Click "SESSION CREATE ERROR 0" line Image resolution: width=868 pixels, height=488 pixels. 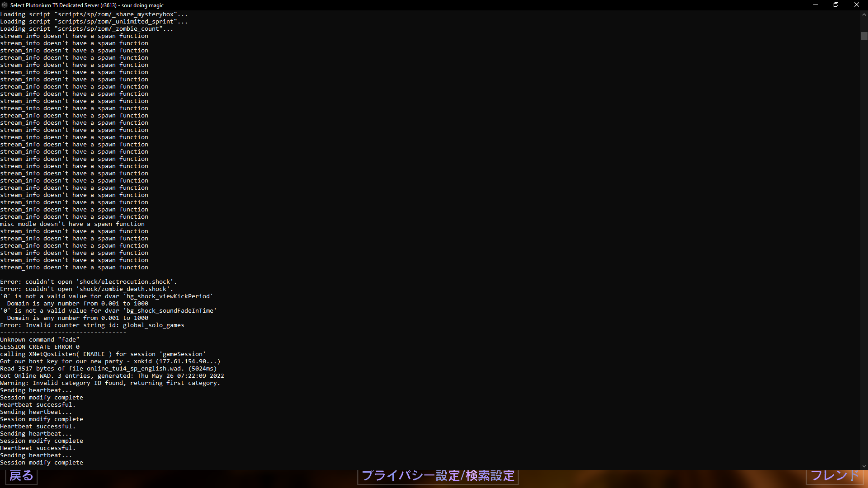pyautogui.click(x=39, y=347)
